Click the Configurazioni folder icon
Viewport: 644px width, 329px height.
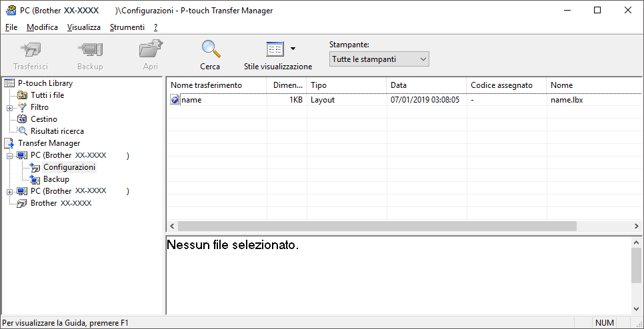(35, 167)
